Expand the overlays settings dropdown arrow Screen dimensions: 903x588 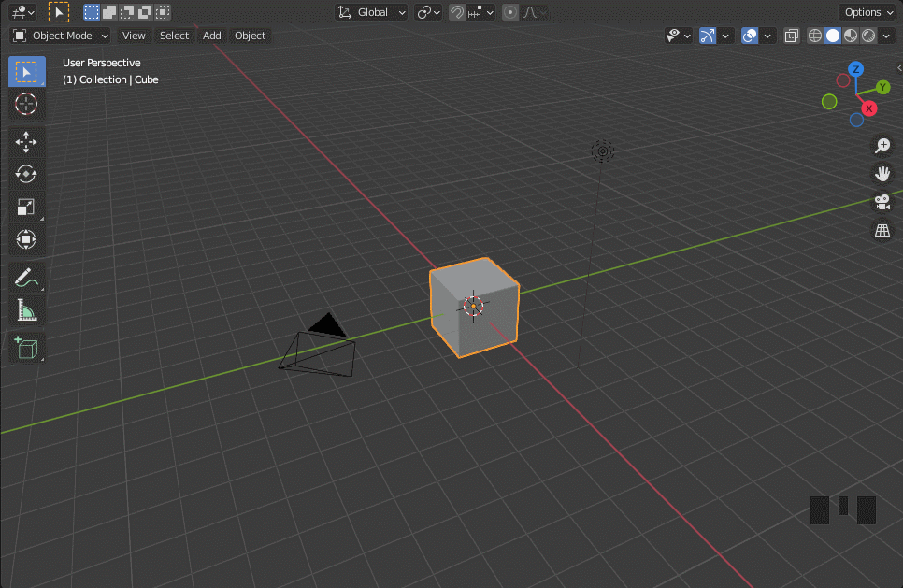click(x=767, y=36)
